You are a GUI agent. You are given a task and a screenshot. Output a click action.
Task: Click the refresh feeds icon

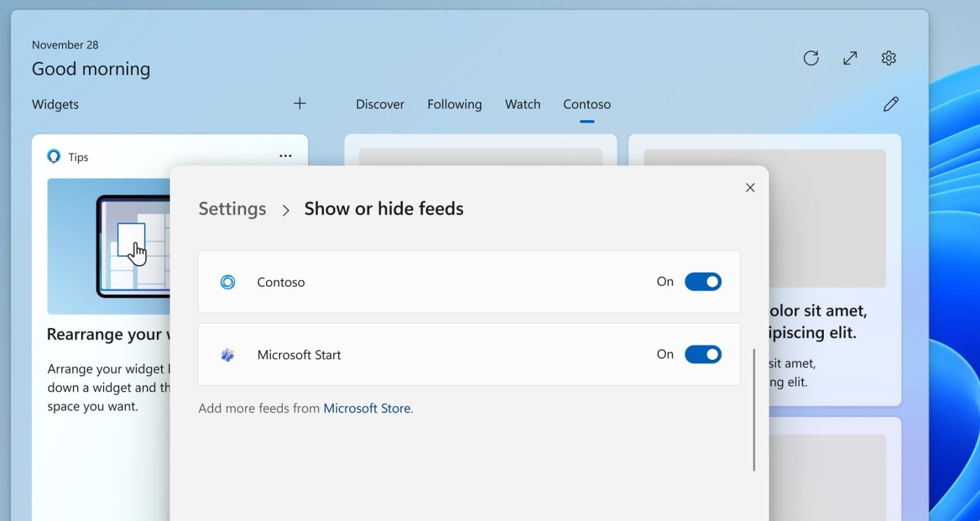811,58
